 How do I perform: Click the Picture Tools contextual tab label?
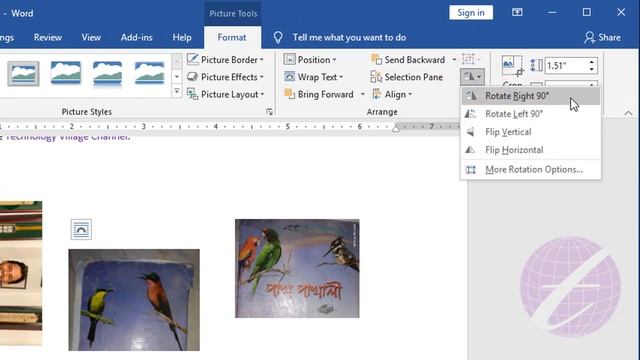point(233,13)
